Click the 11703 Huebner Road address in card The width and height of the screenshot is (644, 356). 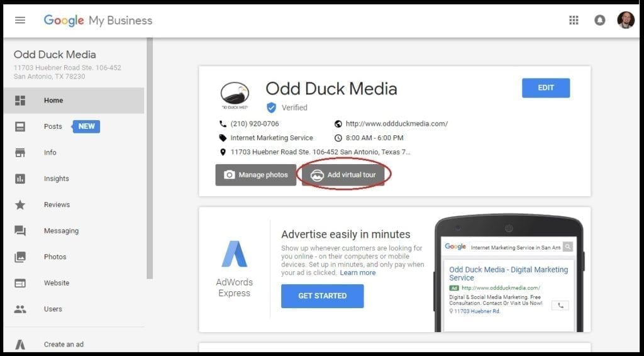[x=320, y=152]
